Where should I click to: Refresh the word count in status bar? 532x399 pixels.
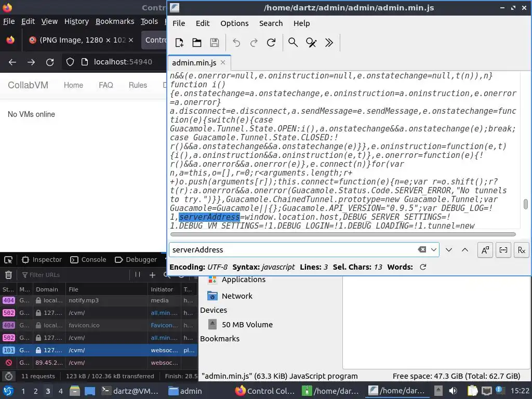pos(423,267)
